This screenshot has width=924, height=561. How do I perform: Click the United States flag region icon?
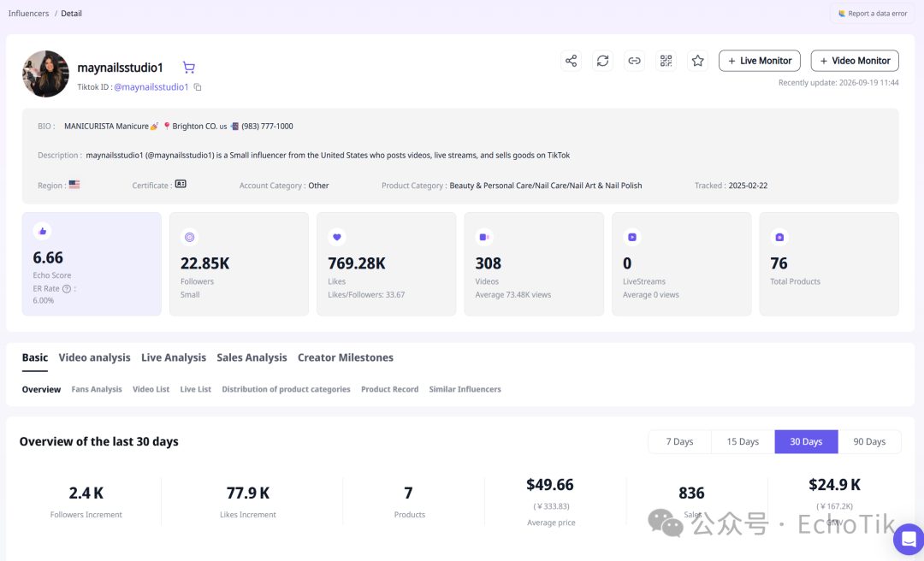(x=74, y=185)
